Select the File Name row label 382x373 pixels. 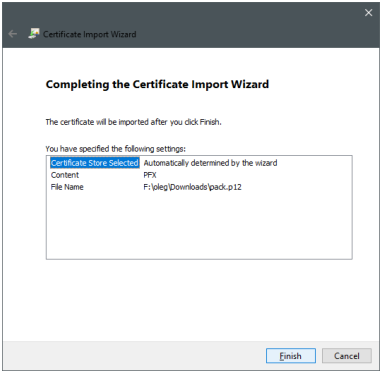tap(67, 187)
